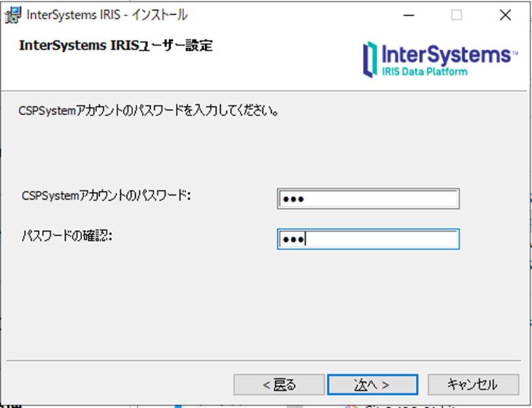Image resolution: width=532 pixels, height=408 pixels.
Task: Click the TM trademark symbol beside logo
Action: click(515, 53)
